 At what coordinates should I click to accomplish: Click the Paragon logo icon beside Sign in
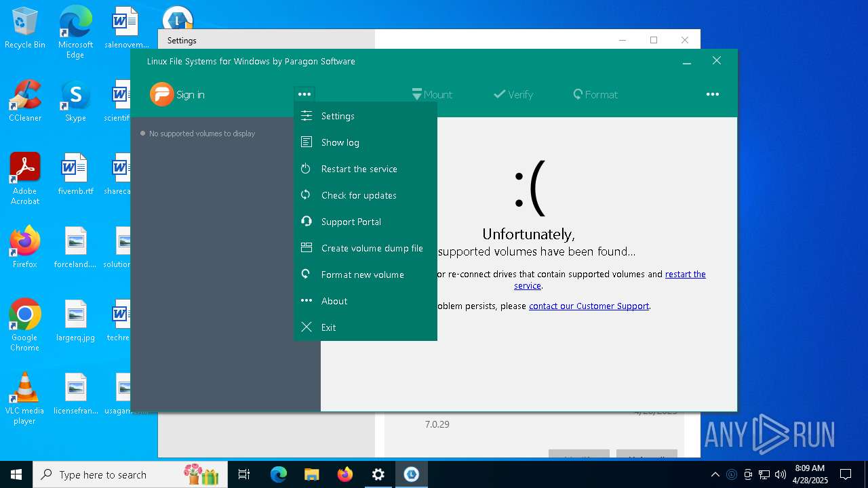pyautogui.click(x=161, y=94)
